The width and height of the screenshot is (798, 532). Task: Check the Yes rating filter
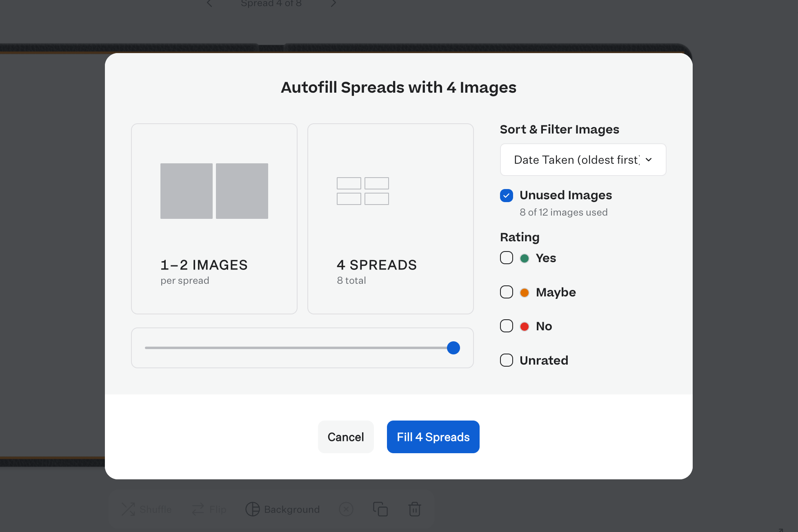pyautogui.click(x=507, y=258)
